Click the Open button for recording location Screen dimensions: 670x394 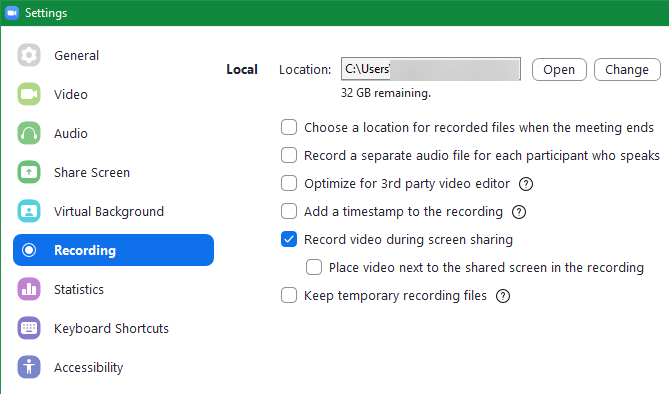click(559, 70)
